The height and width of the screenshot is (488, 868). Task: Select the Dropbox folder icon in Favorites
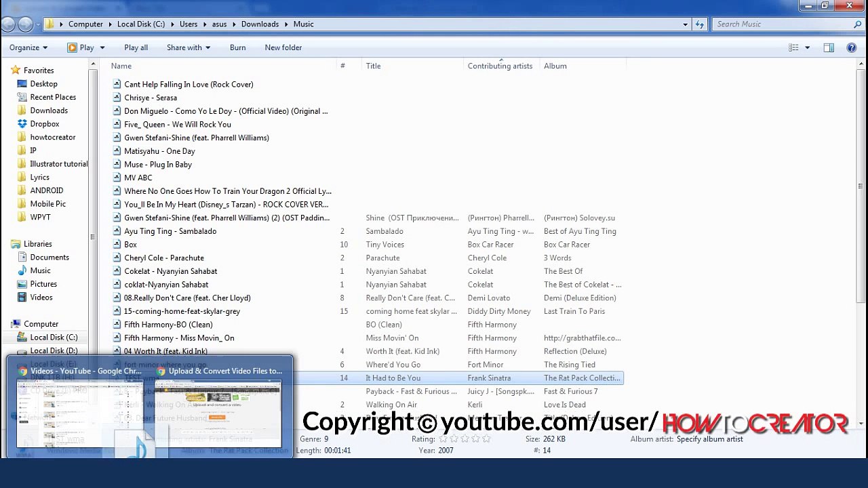tap(22, 124)
